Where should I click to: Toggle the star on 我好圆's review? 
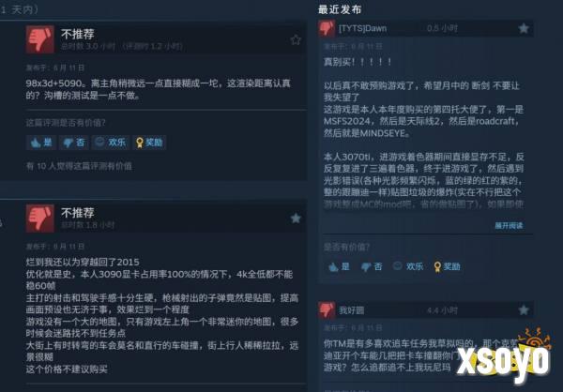[x=524, y=309]
